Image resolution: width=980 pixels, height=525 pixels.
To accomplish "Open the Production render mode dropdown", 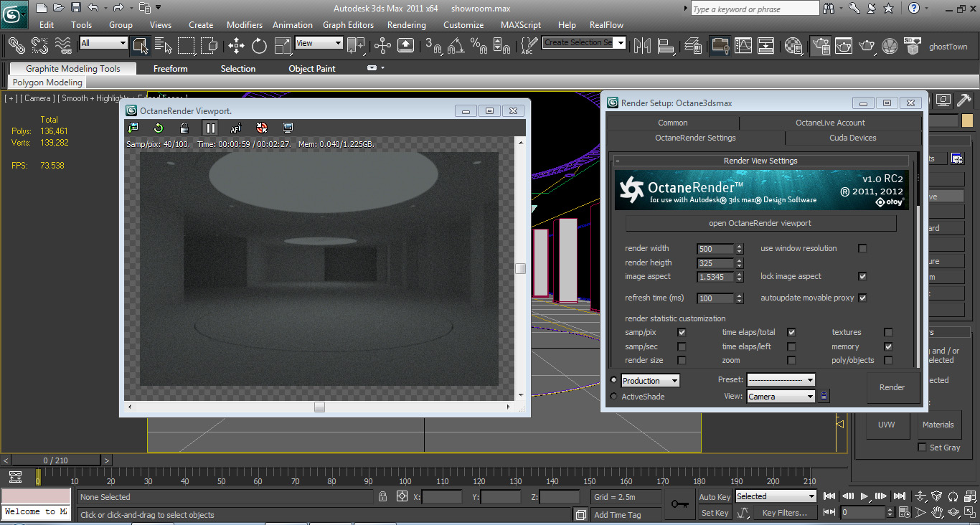I will pyautogui.click(x=650, y=381).
